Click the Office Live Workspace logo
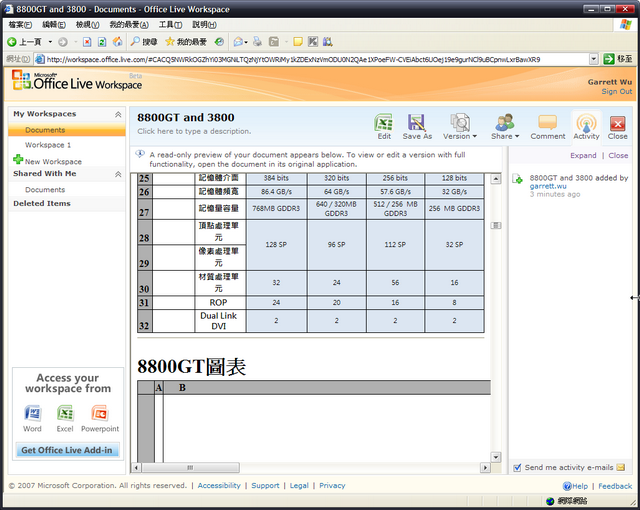Image resolution: width=640 pixels, height=510 pixels. click(78, 80)
